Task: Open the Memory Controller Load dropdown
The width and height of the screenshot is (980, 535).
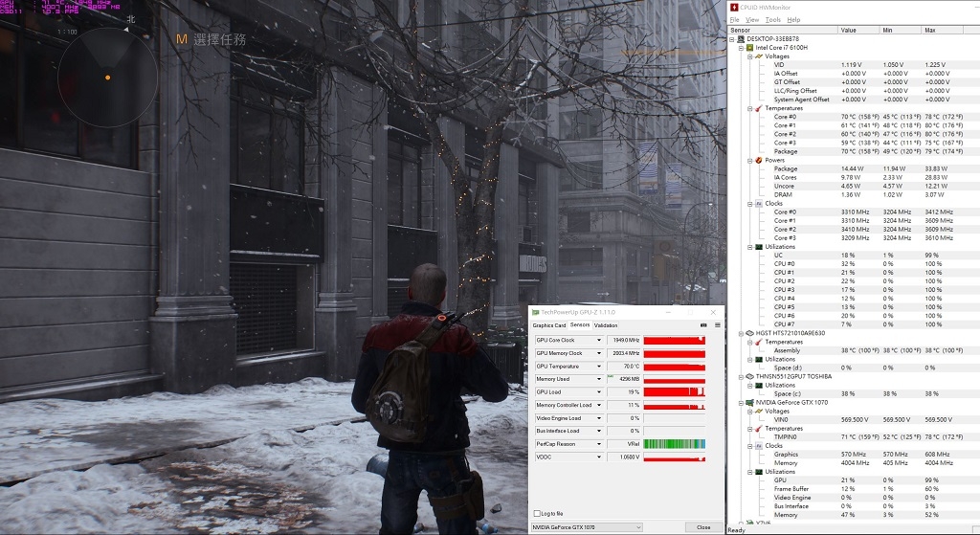Action: click(599, 406)
